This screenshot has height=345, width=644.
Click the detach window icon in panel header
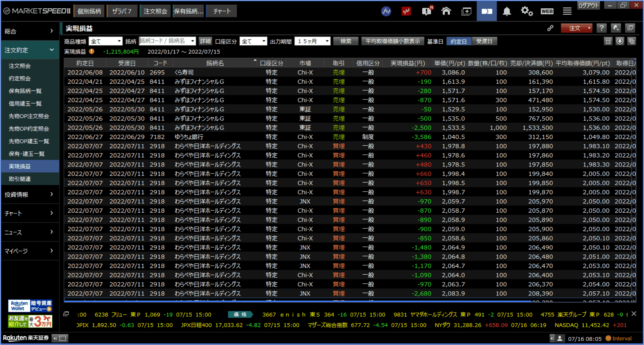click(x=630, y=28)
